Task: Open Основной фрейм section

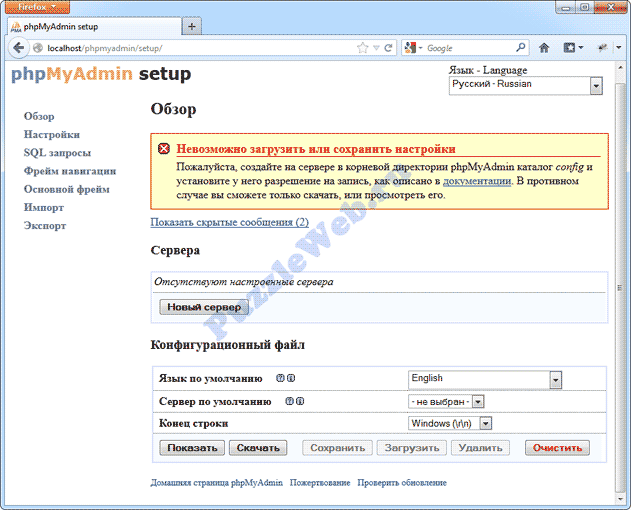Action: pos(67,189)
